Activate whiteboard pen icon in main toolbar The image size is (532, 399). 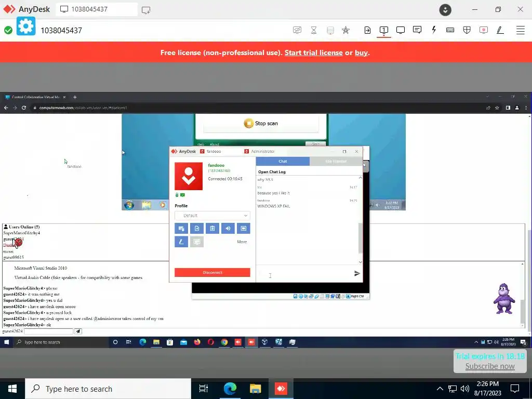pyautogui.click(x=500, y=30)
